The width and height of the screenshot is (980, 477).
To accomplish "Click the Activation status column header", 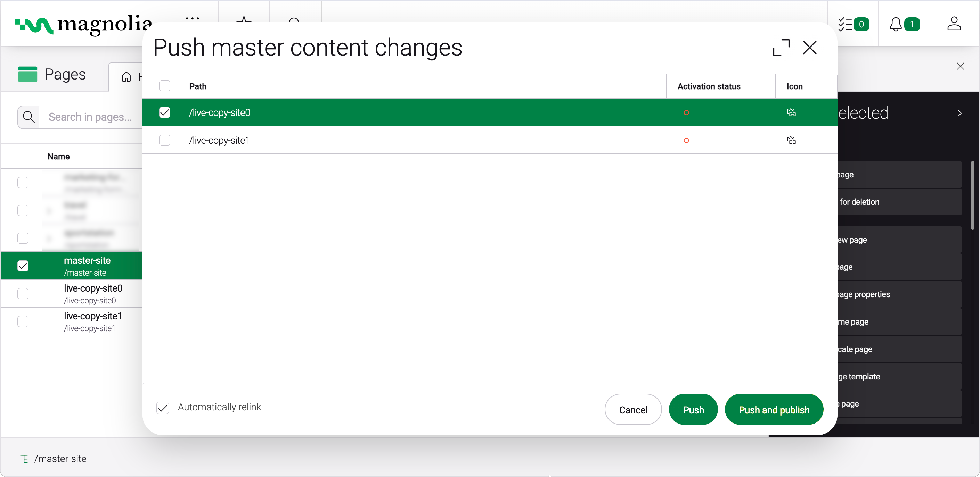I will click(709, 86).
